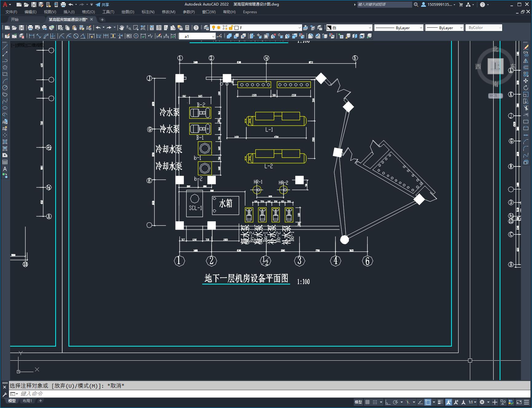Screen dimensions: 532x408
Task: Toggle snap mode dots in status bar
Action: (375, 402)
